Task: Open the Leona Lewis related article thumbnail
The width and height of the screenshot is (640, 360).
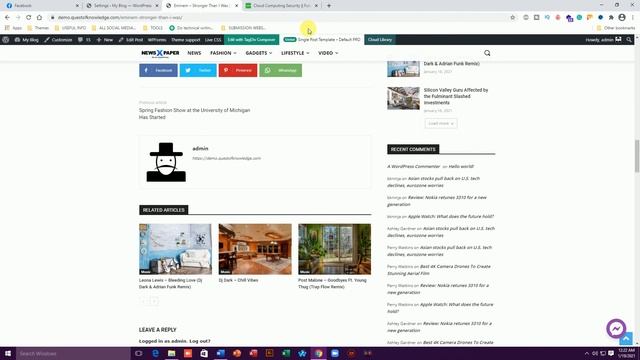Action: click(x=175, y=249)
